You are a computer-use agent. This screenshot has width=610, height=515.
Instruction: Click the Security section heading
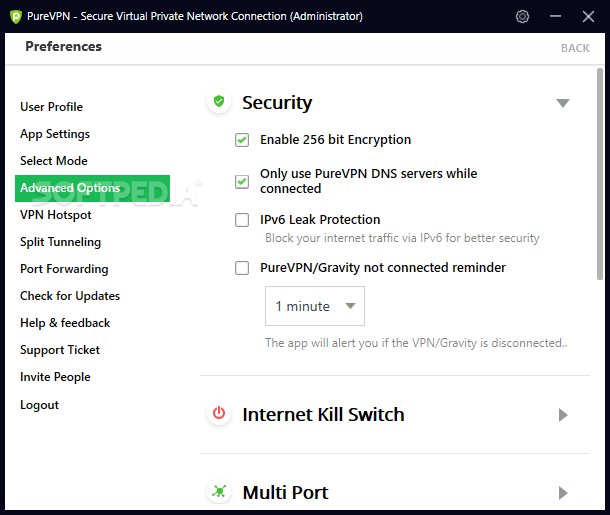pyautogui.click(x=277, y=103)
